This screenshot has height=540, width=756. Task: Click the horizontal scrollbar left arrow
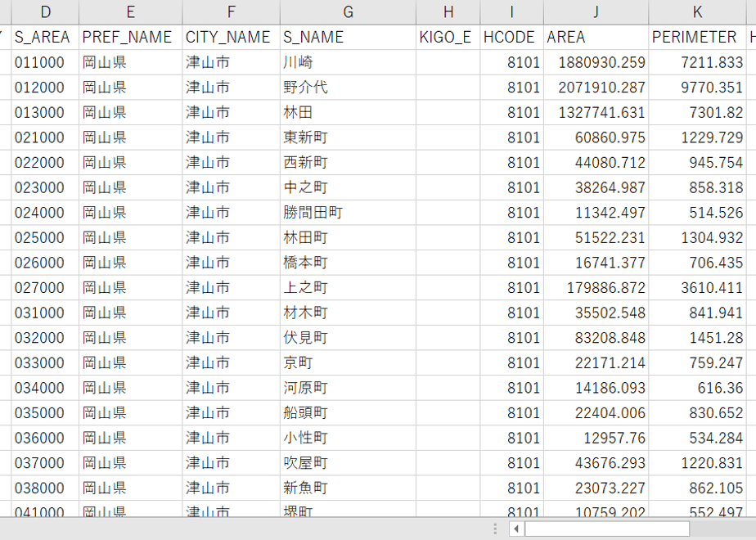click(516, 529)
